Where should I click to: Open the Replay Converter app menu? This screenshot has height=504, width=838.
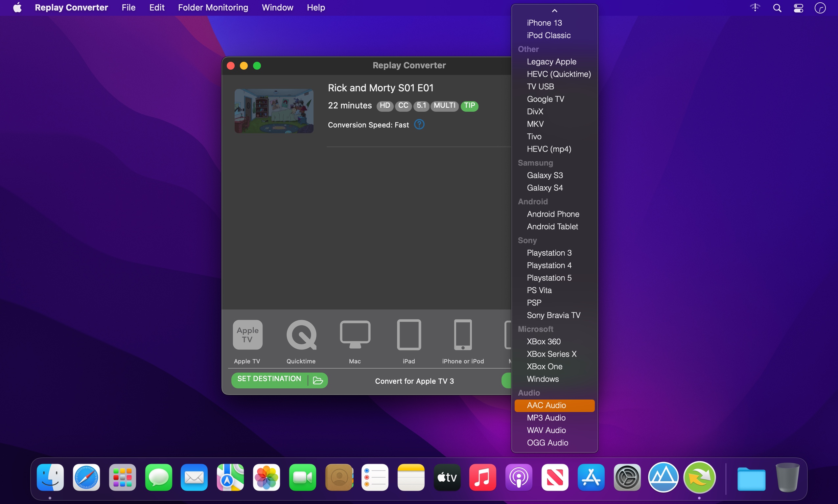click(71, 8)
